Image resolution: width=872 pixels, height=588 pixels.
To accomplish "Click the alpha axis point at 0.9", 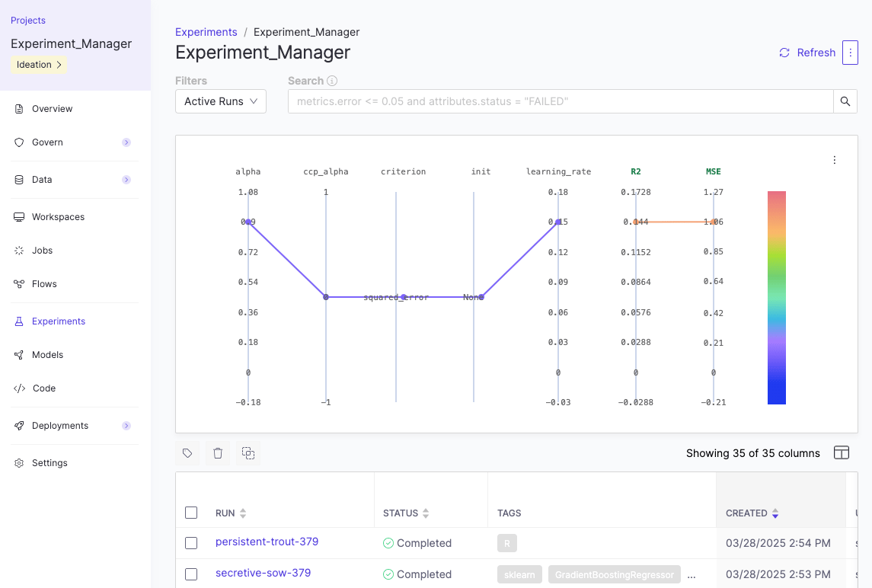I will click(248, 222).
